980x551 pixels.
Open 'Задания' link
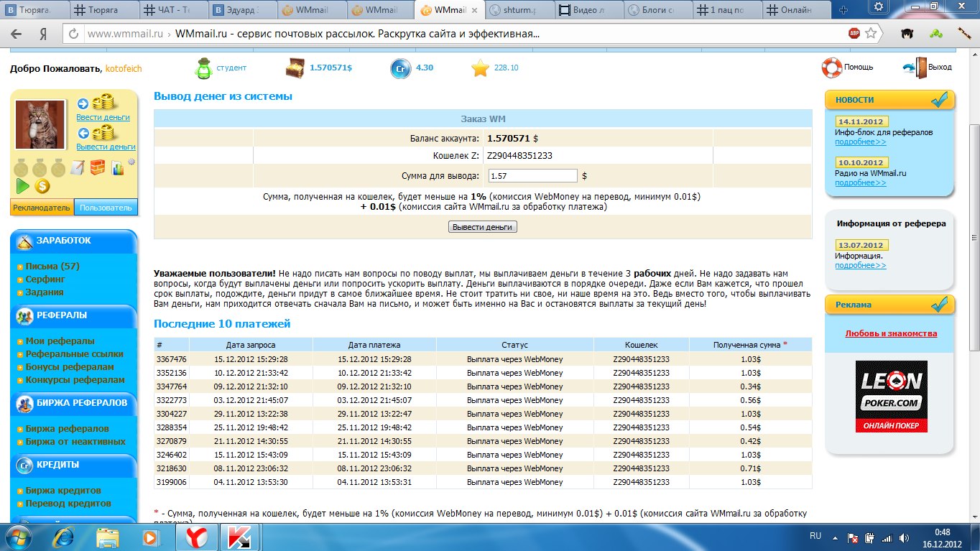[x=45, y=292]
